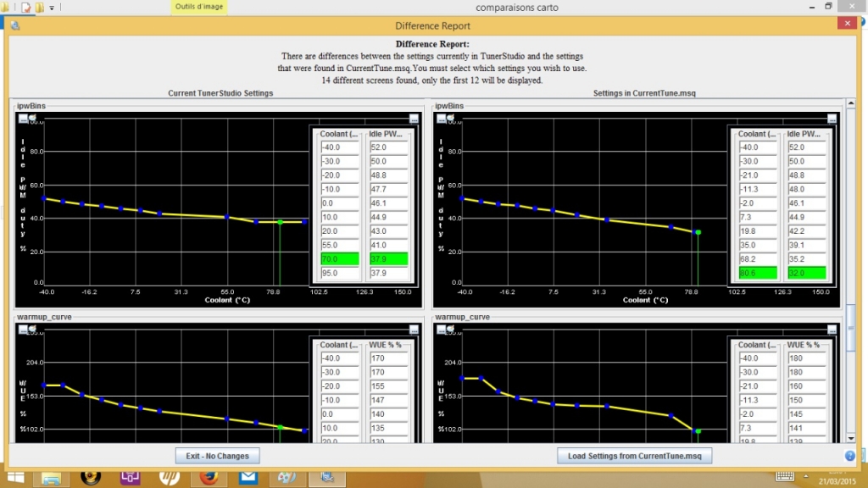Open the Paint palette taskbar icon
Screen dimensions: 868x488
tap(287, 477)
